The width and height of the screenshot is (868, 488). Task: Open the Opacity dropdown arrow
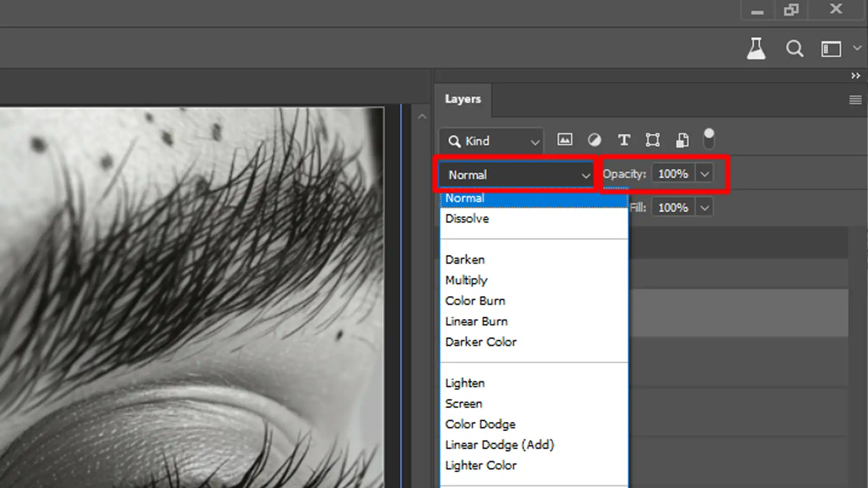[704, 173]
